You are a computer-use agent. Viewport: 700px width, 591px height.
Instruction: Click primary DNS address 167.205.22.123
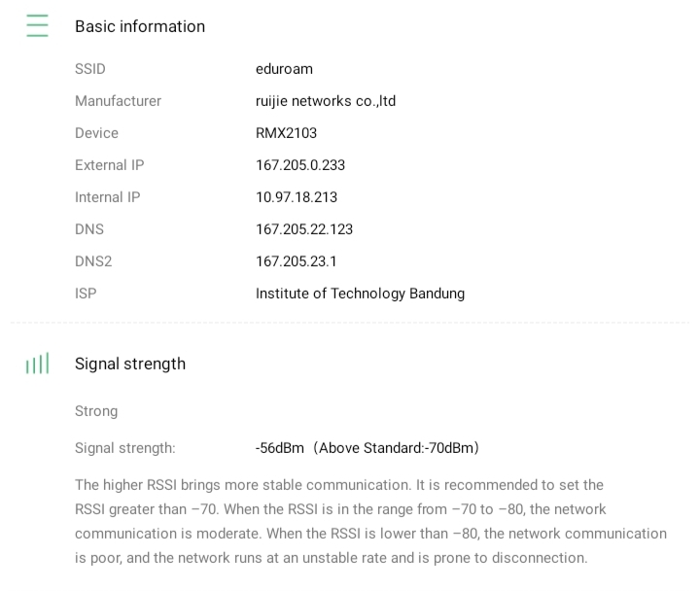(x=304, y=229)
